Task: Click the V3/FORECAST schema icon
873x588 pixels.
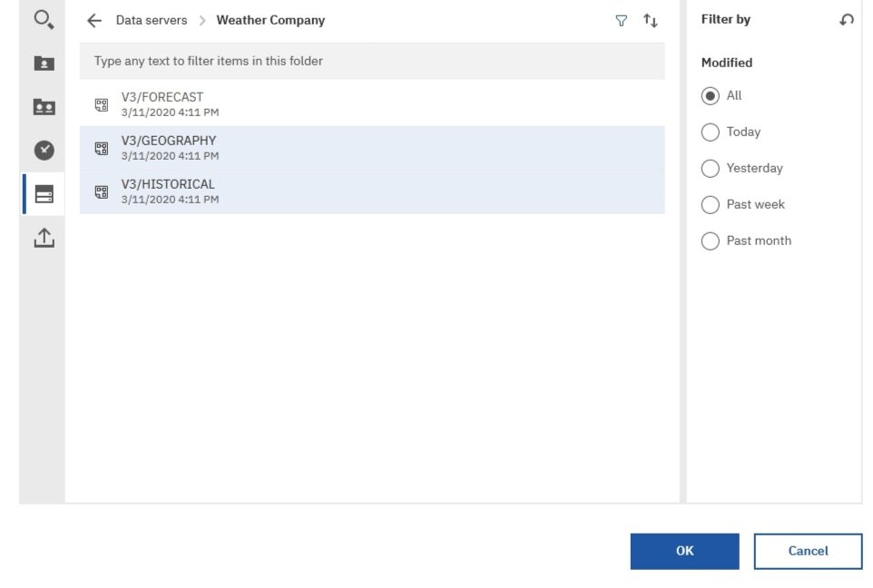Action: (102, 104)
